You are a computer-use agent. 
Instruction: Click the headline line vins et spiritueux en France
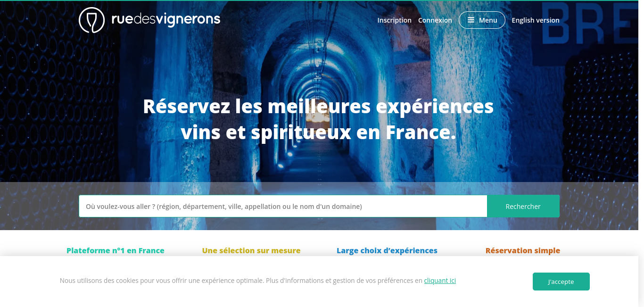[319, 133]
